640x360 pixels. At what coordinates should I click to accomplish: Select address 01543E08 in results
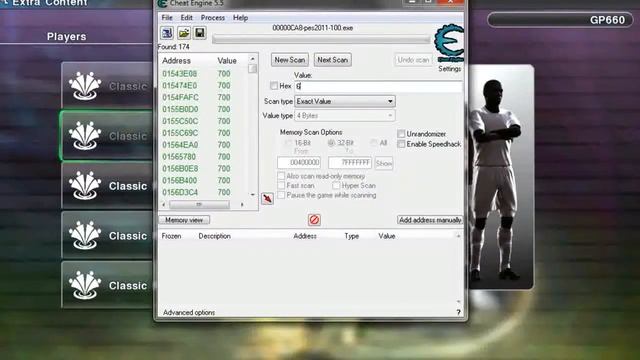point(179,73)
